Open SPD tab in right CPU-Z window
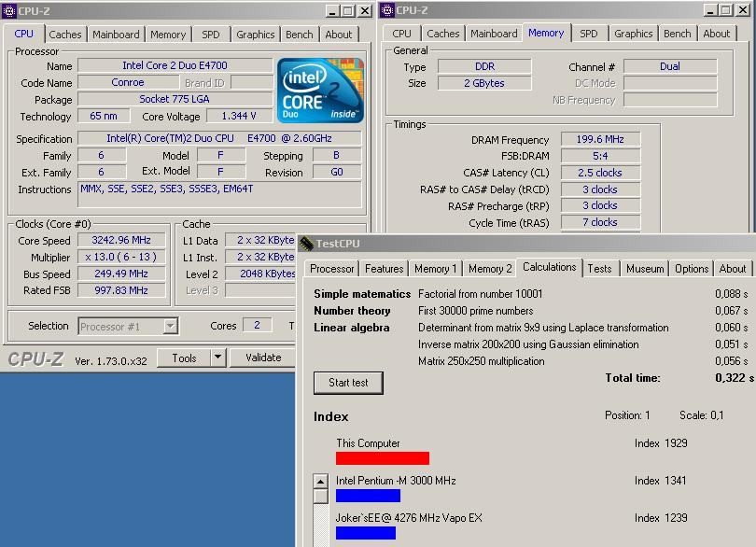The height and width of the screenshot is (547, 756). [x=589, y=34]
